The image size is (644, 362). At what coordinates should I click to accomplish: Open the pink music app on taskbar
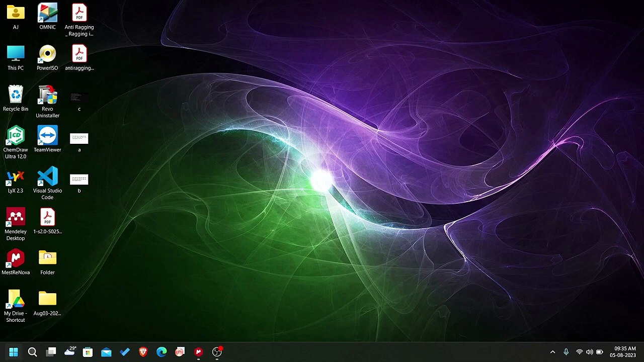[180, 352]
